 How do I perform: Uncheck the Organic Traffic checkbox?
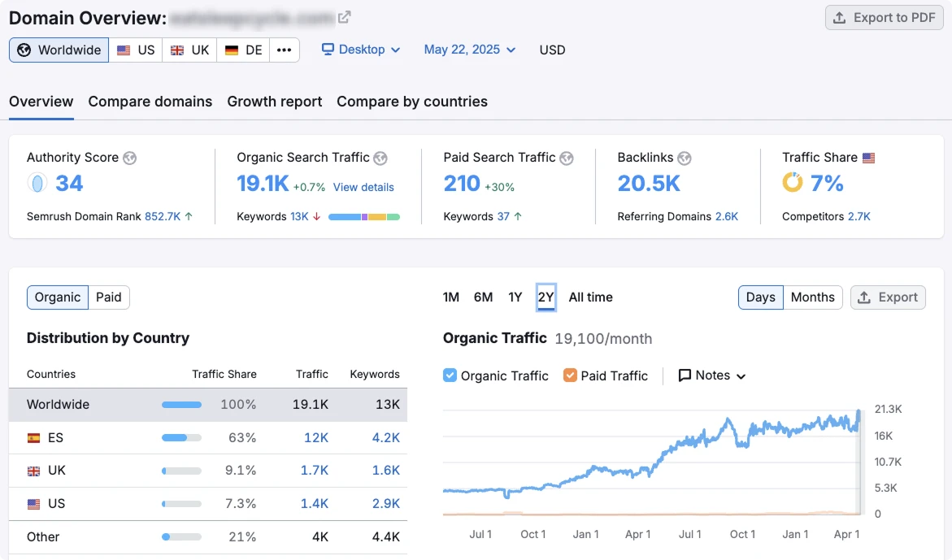click(x=450, y=376)
